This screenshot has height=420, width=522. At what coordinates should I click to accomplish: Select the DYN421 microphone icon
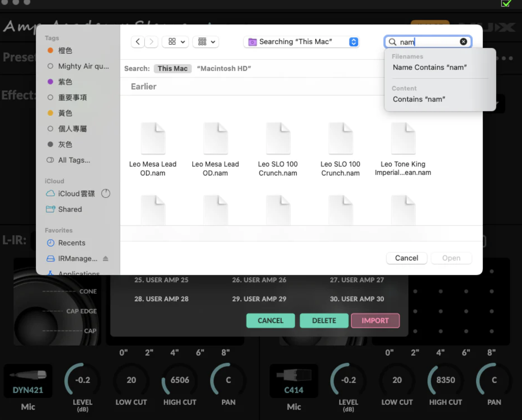28,376
